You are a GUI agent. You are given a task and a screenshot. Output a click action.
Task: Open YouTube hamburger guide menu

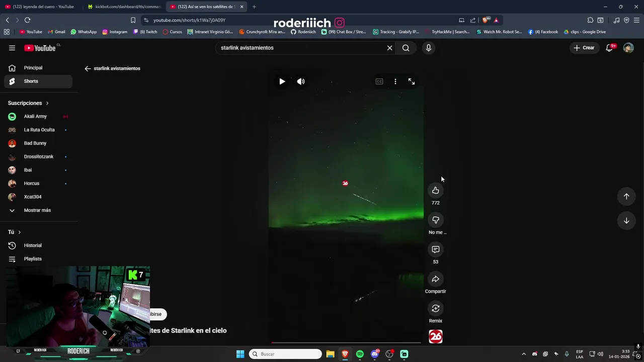tap(12, 48)
